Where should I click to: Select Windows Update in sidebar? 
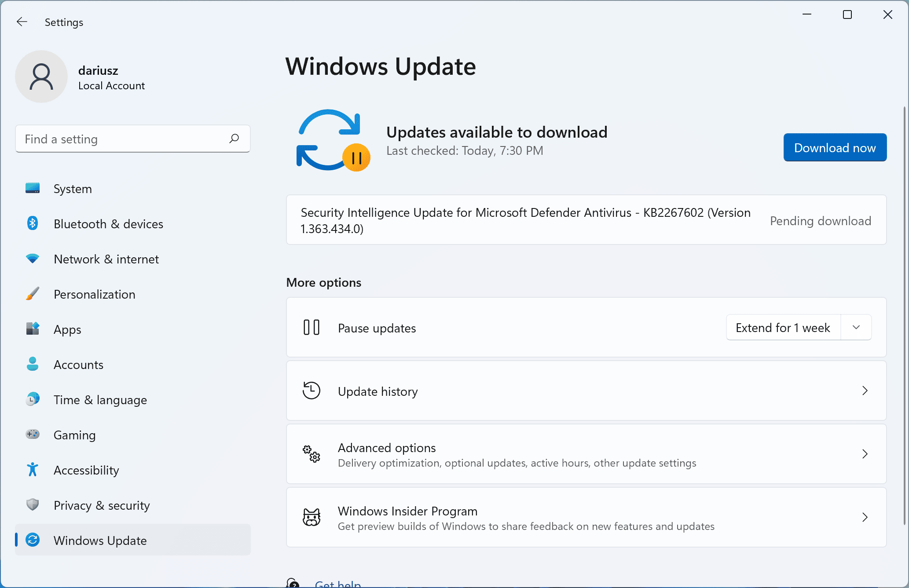point(133,540)
